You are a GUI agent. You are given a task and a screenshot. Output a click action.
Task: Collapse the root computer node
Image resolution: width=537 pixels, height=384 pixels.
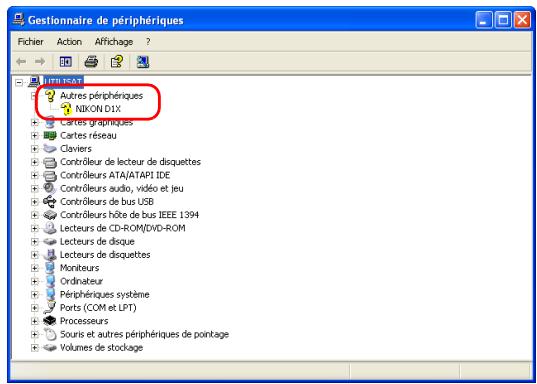19,82
